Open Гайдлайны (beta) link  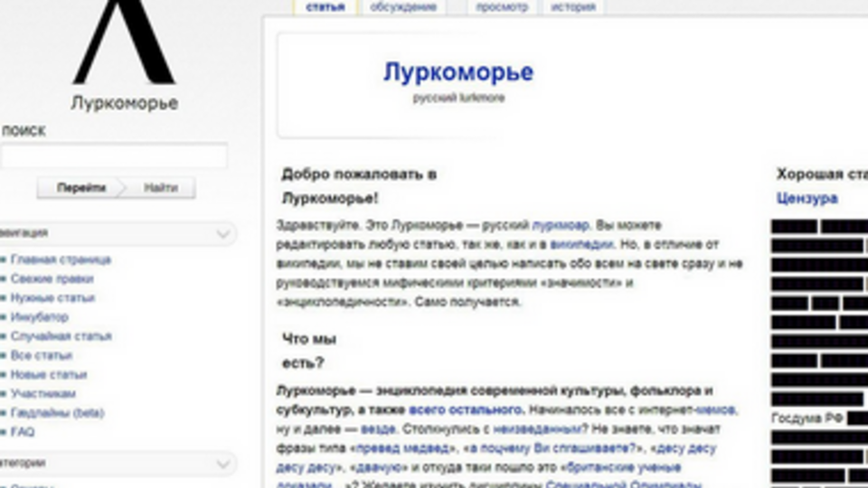pos(57,413)
